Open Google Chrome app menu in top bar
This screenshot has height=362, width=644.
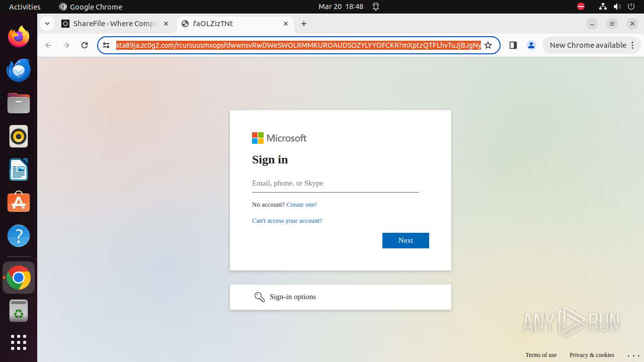(x=91, y=7)
